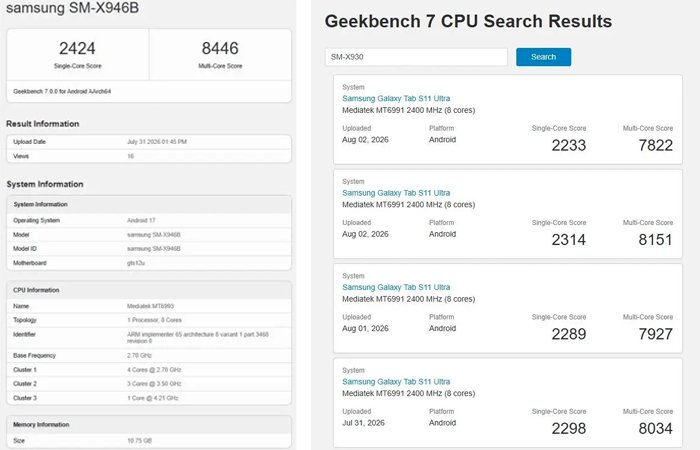Click Android platform value in the 7927 result
This screenshot has height=450, width=700.
pos(442,329)
